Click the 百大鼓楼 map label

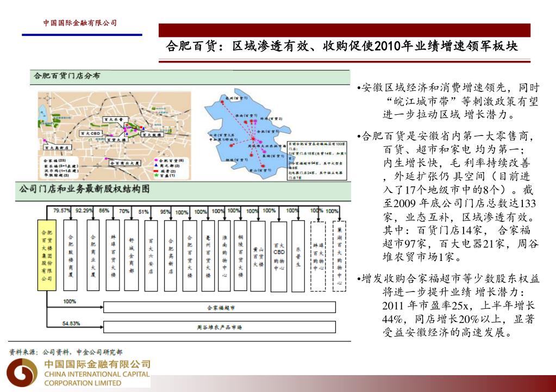pyautogui.click(x=152, y=134)
